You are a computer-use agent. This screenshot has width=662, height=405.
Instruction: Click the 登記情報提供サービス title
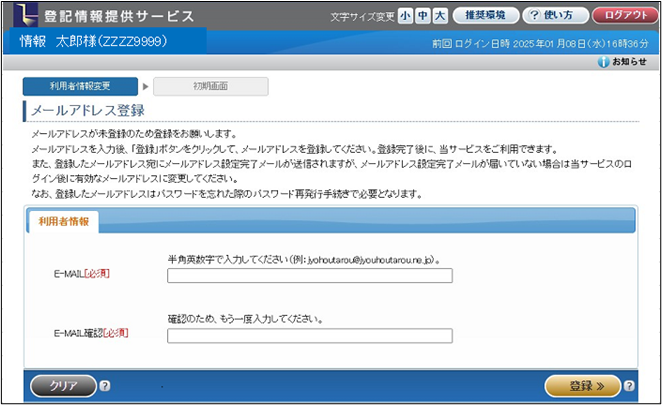coord(119,16)
